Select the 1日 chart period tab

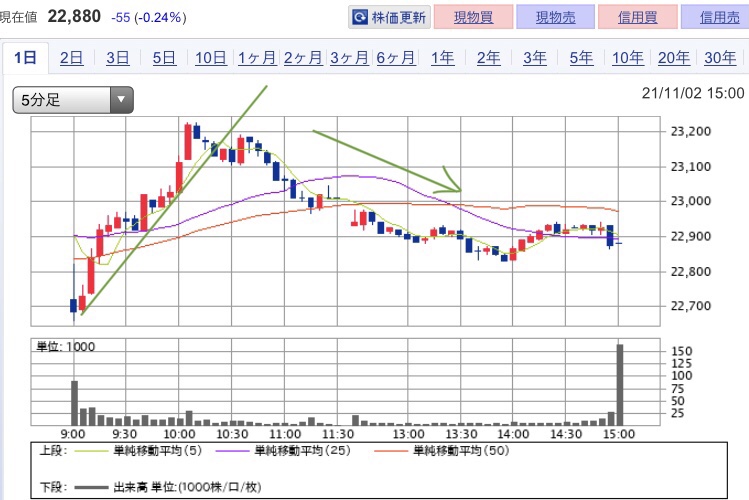pos(25,58)
